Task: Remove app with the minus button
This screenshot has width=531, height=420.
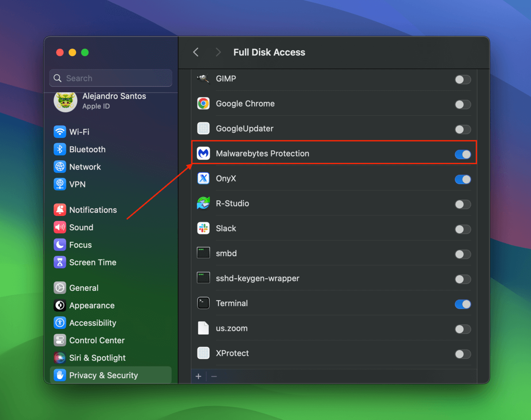Action: pos(214,376)
